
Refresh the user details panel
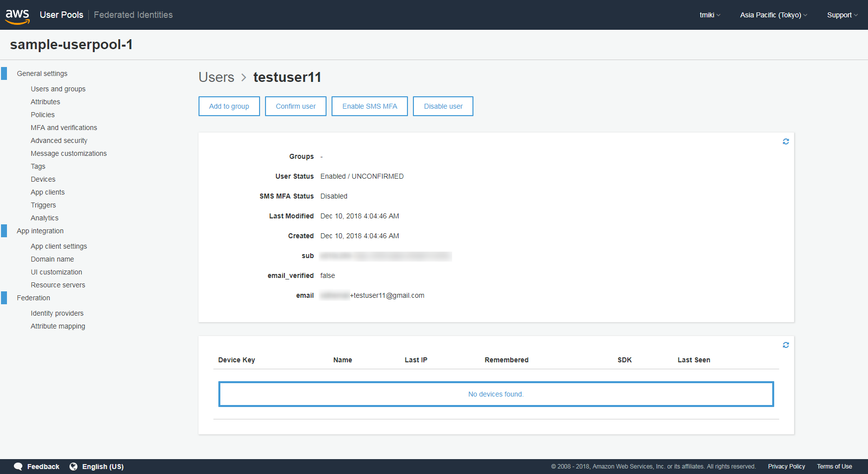[x=786, y=141]
